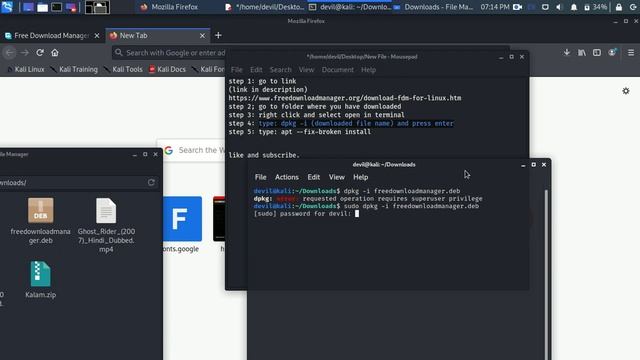Open the Firefox hamburger menu
The height and width of the screenshot is (360, 640).
tap(631, 53)
